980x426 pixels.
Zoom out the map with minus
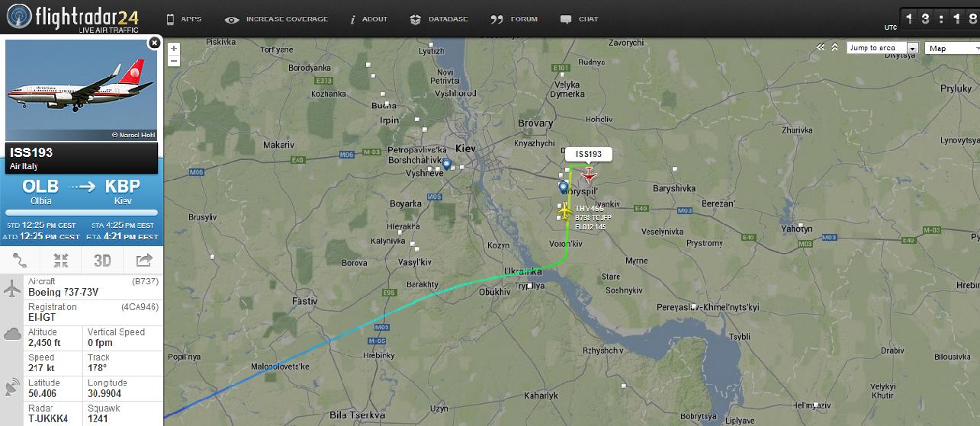[175, 60]
